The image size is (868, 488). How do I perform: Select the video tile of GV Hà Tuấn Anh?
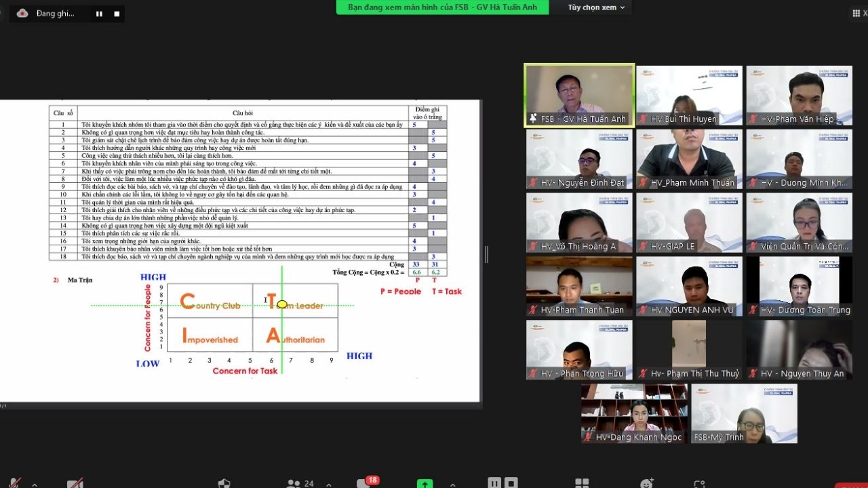point(579,96)
